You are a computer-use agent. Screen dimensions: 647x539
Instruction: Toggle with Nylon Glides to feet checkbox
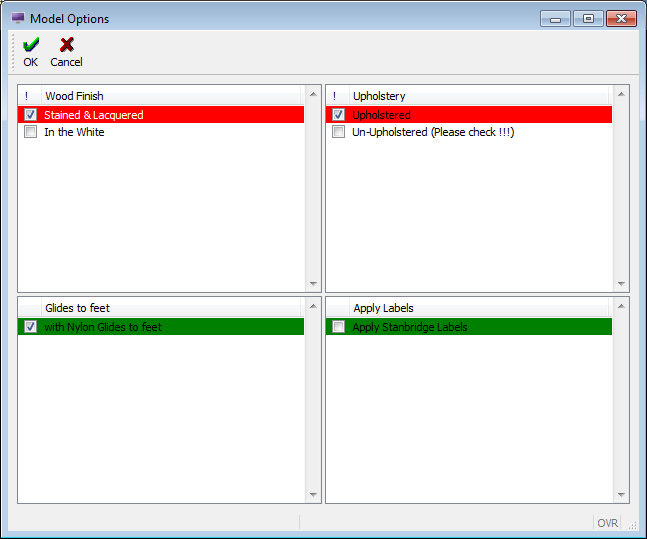31,327
